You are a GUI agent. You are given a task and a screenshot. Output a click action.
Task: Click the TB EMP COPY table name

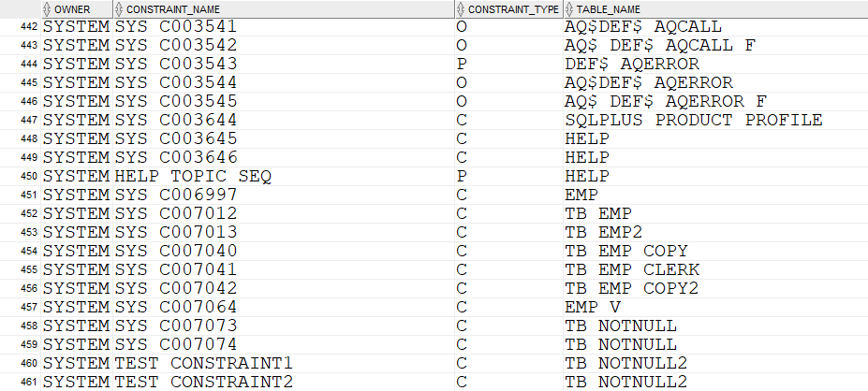pyautogui.click(x=626, y=251)
